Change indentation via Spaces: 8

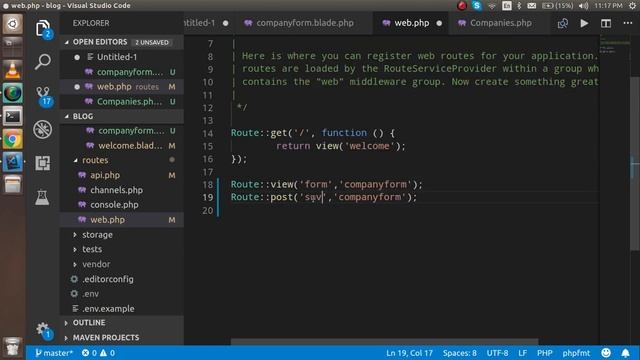(x=460, y=353)
